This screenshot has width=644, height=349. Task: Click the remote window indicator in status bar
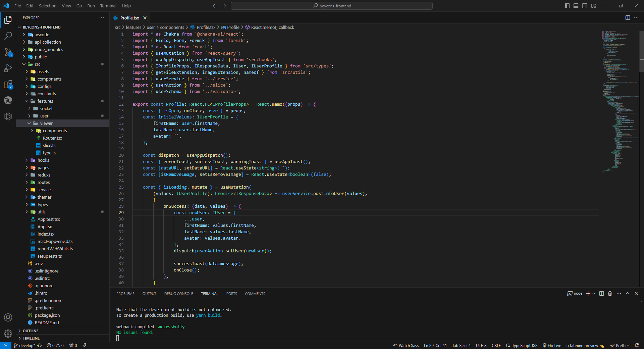6,345
